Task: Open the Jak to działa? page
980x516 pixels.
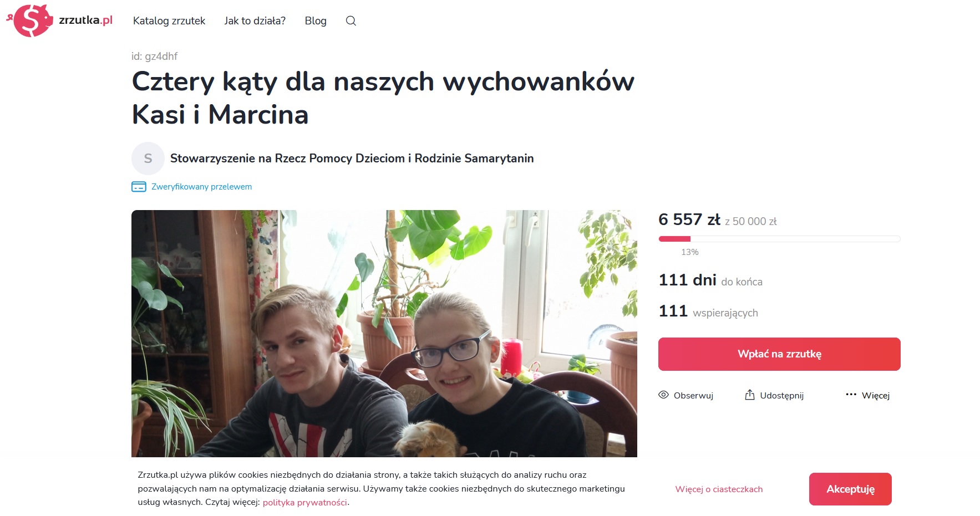Action: [255, 21]
